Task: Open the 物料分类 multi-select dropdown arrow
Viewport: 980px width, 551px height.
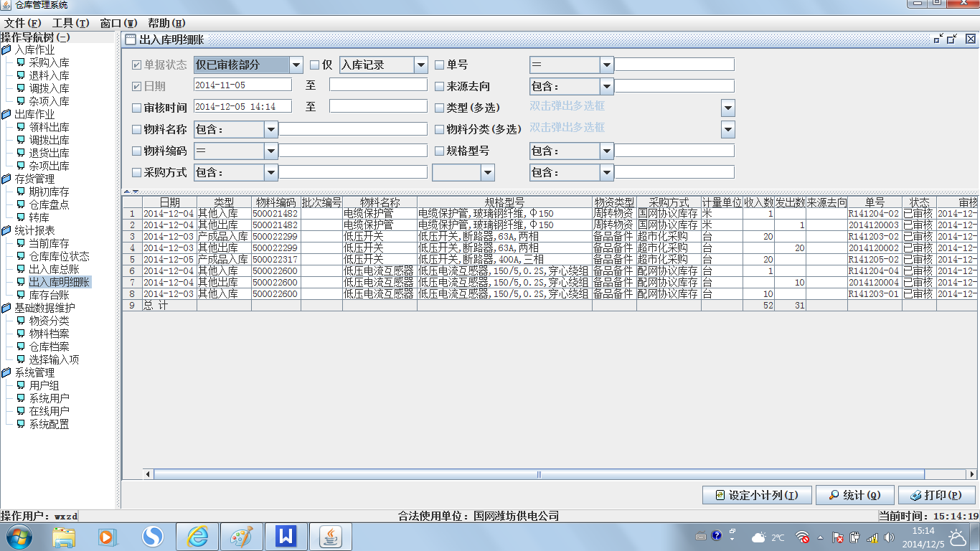Action: pos(728,130)
